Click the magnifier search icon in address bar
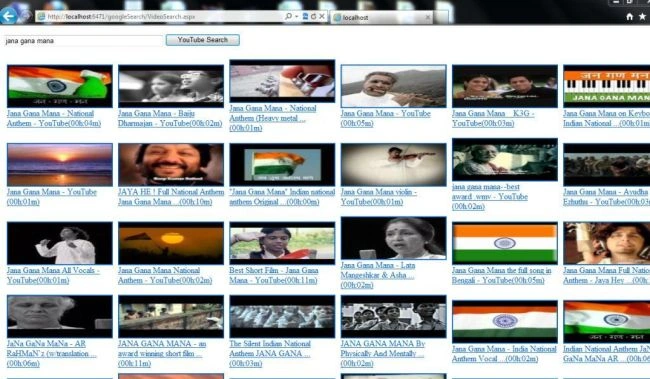The height and width of the screenshot is (379, 650). [x=289, y=16]
